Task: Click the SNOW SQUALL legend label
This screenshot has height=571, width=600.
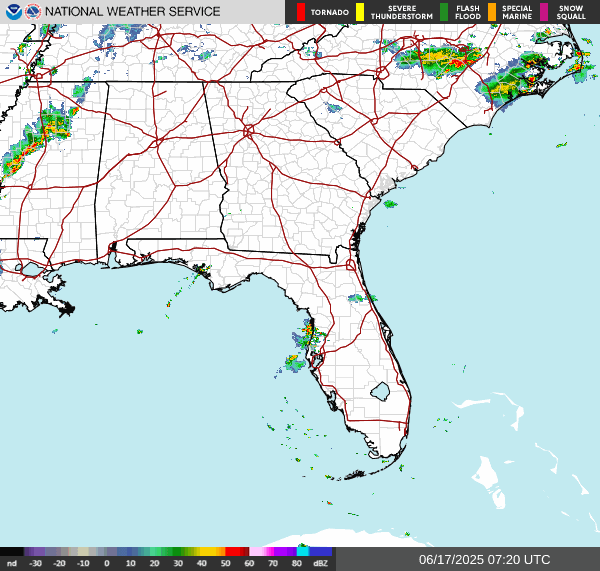Action: [x=571, y=12]
